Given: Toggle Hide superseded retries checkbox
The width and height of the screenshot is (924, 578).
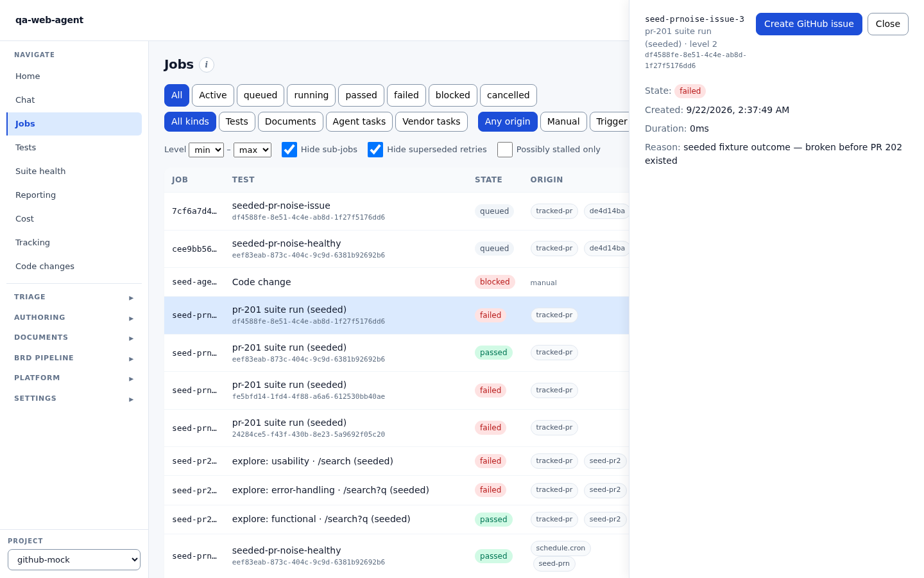Looking at the screenshot, I should click(x=375, y=150).
